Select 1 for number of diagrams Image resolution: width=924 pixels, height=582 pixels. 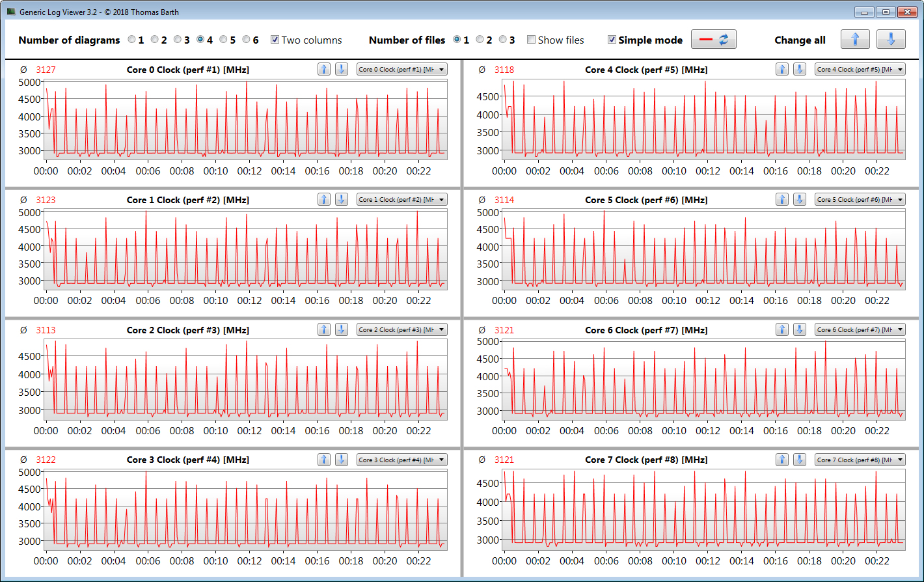point(132,40)
